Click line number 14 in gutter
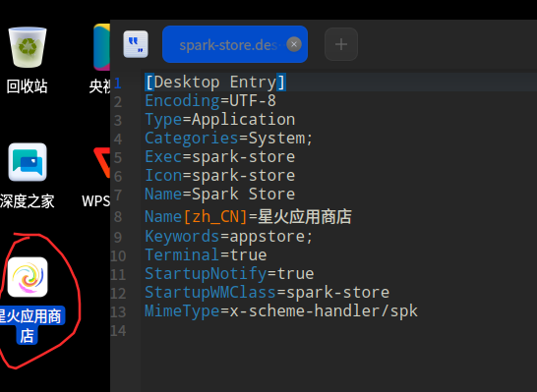This screenshot has width=537, height=392. coord(118,331)
